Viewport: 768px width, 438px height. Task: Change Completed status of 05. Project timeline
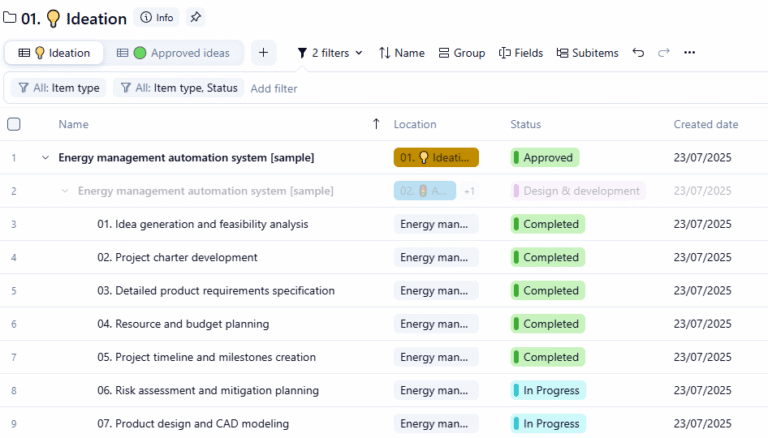548,357
